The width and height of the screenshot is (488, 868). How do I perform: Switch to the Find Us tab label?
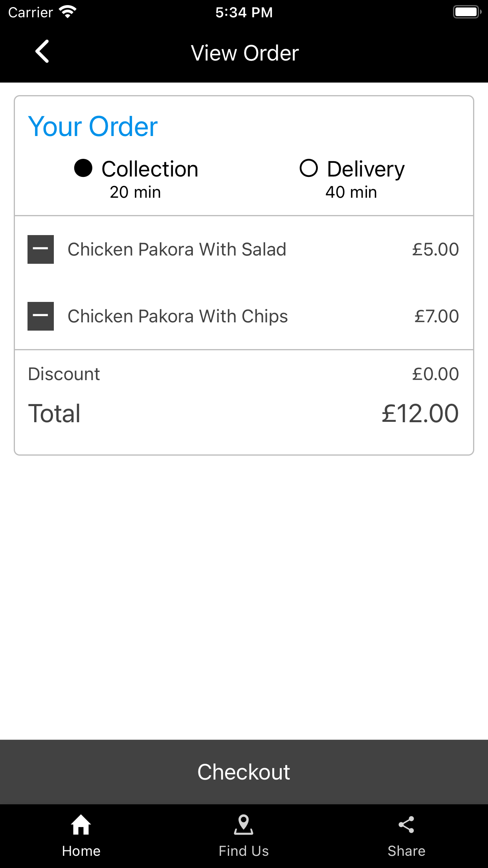244,851
